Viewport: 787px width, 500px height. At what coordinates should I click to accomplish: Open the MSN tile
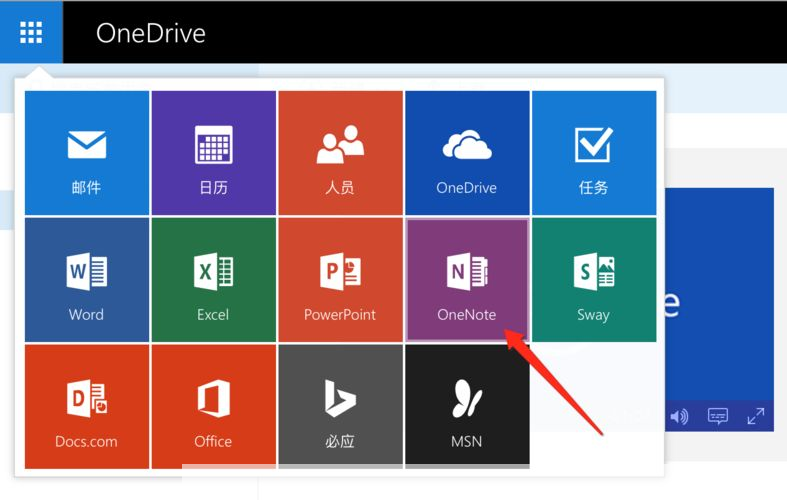pos(467,407)
